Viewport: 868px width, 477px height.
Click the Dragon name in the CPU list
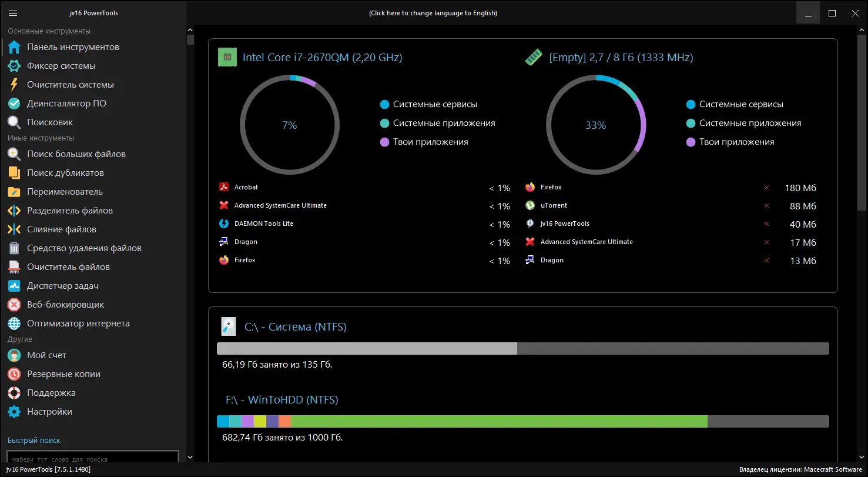246,242
